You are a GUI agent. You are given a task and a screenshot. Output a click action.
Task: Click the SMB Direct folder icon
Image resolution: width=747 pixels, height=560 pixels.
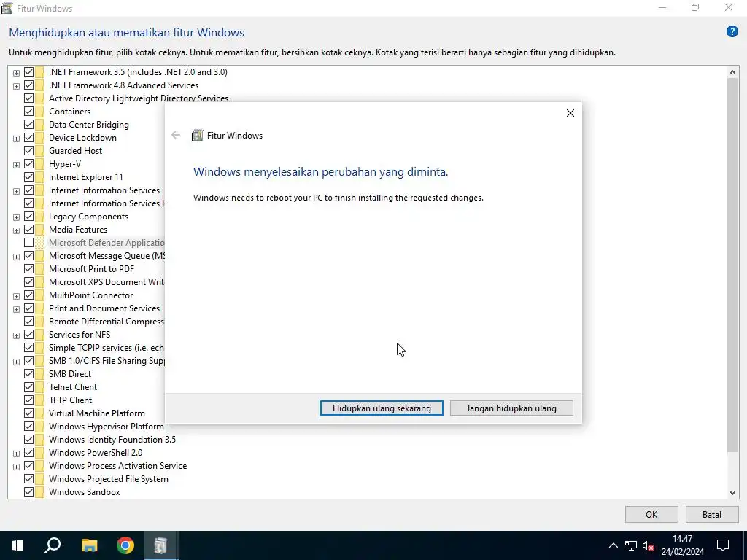click(40, 374)
